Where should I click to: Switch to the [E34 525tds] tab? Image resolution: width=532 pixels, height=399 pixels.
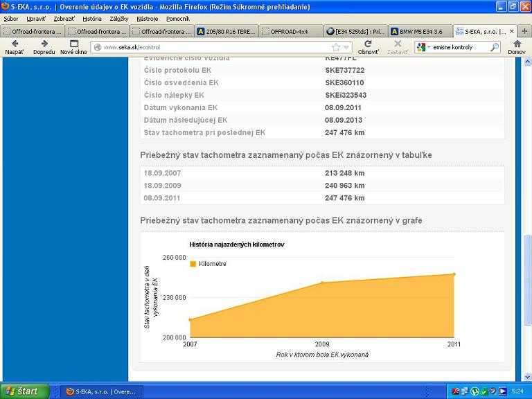[x=355, y=32]
